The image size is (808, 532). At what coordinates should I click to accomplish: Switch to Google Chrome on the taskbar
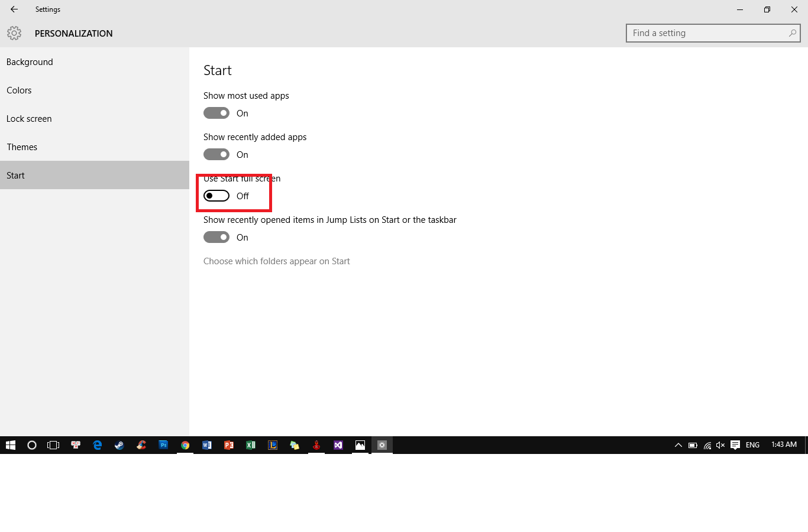tap(185, 445)
